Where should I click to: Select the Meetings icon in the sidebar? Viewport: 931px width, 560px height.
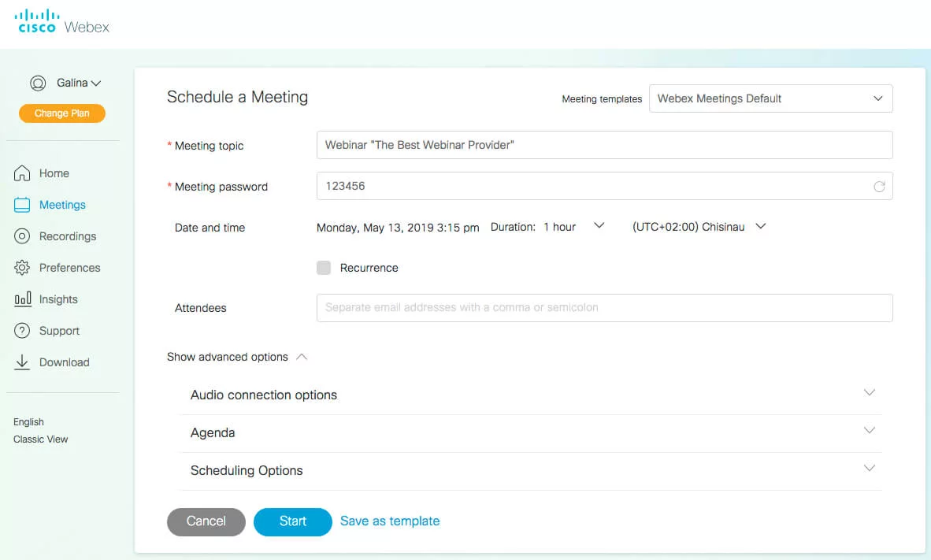coord(23,205)
